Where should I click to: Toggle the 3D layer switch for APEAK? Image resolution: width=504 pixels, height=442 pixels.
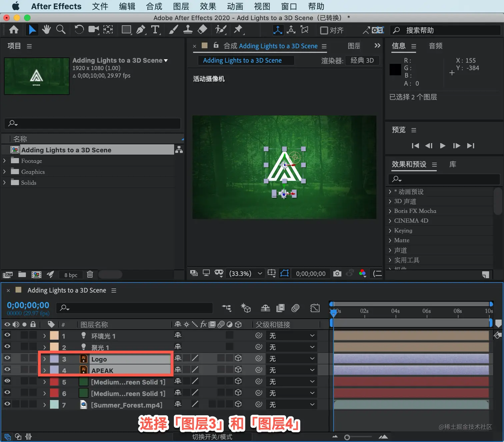pos(238,370)
